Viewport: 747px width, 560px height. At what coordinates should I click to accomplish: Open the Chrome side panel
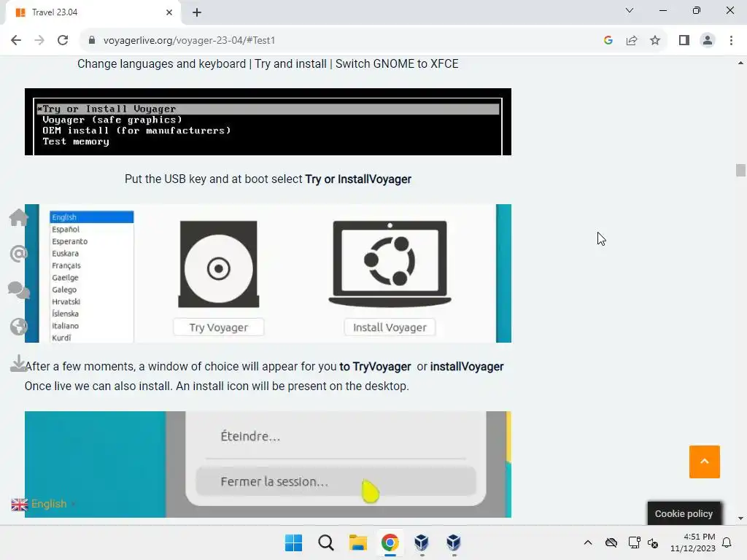(684, 40)
